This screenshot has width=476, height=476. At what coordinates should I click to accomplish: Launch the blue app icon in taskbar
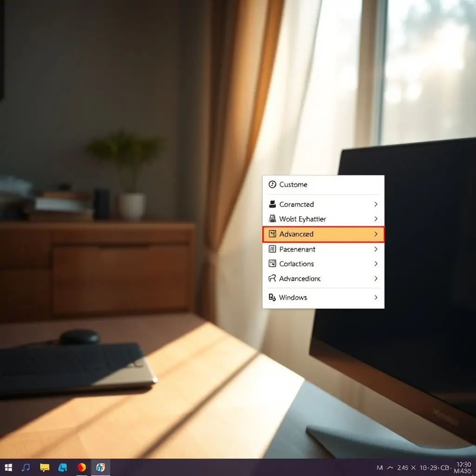[63, 467]
